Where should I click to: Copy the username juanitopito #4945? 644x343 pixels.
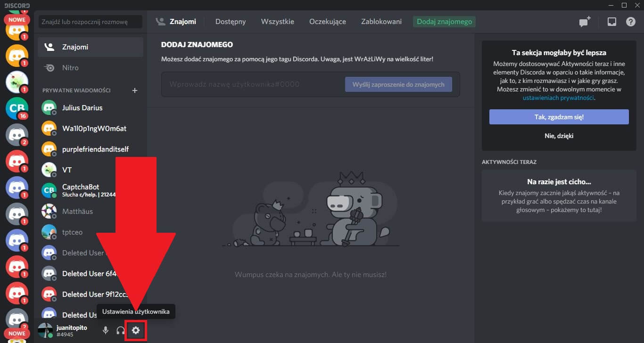(x=72, y=331)
